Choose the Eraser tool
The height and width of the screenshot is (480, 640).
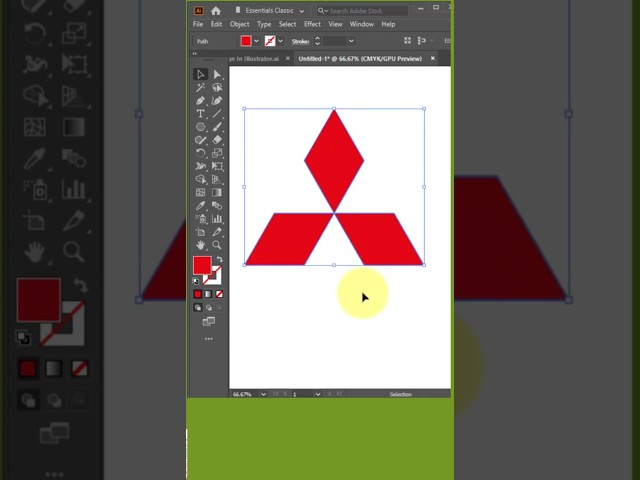pyautogui.click(x=217, y=140)
